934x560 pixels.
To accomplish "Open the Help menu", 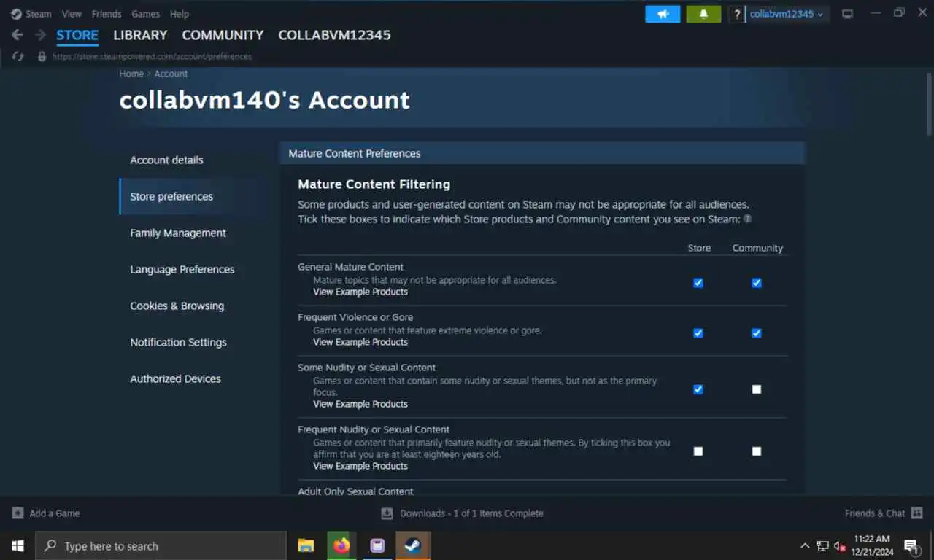I will 180,14.
